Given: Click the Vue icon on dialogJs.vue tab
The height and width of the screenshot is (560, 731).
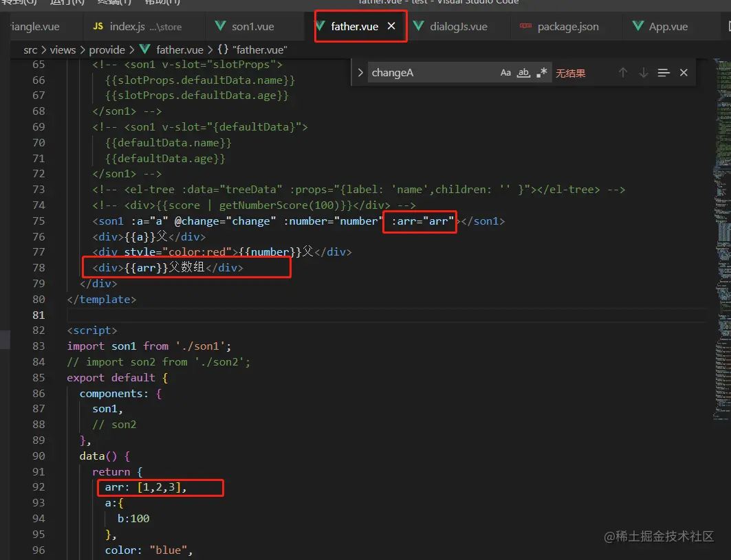Looking at the screenshot, I should click(x=418, y=26).
